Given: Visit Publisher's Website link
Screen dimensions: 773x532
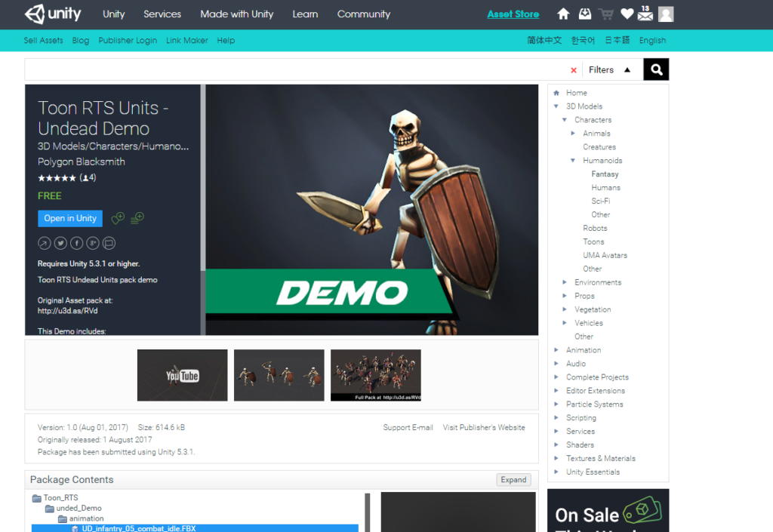Looking at the screenshot, I should [x=484, y=428].
